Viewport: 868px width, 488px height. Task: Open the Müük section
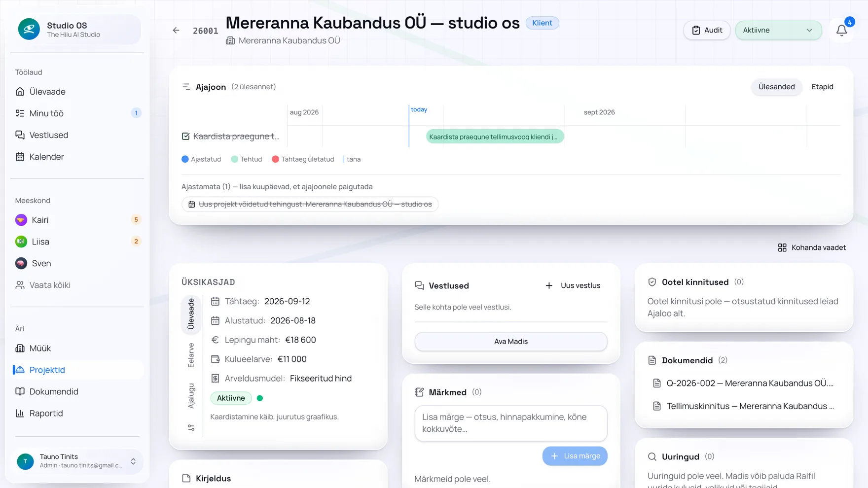click(x=77, y=348)
